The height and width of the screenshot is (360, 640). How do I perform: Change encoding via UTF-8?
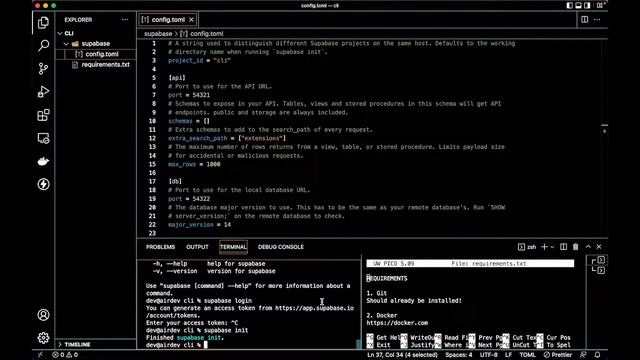coord(489,355)
